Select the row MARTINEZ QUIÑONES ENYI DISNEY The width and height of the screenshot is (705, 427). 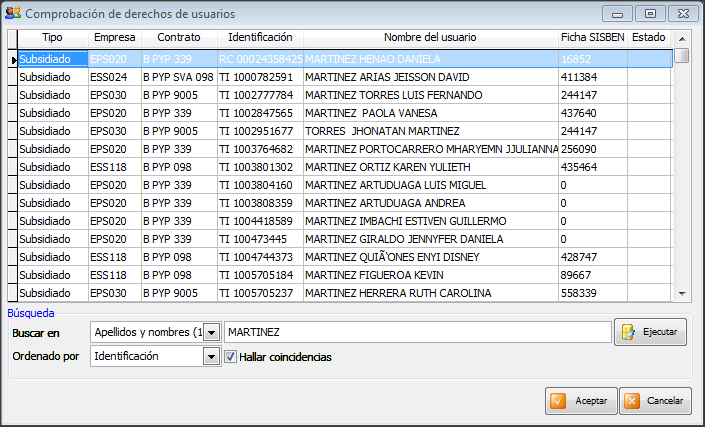click(344, 257)
